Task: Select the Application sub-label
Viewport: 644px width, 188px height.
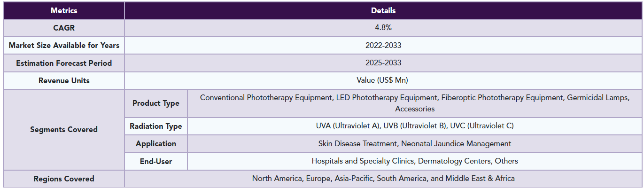Action: [x=156, y=143]
